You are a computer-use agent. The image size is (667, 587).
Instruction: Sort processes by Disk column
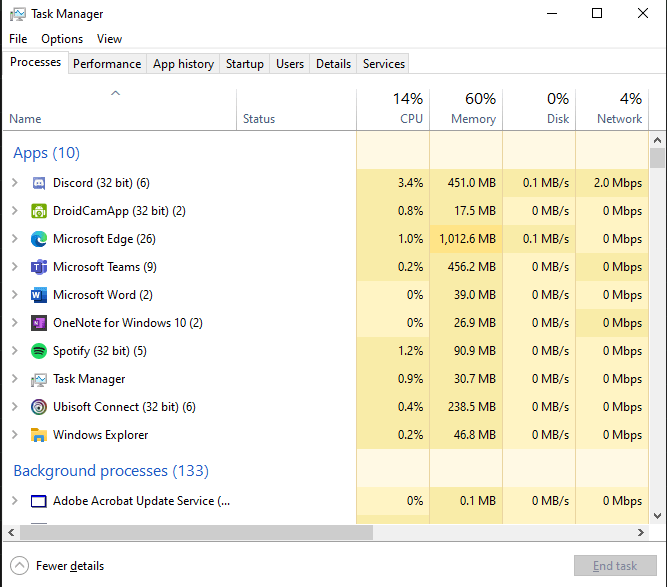pos(539,109)
